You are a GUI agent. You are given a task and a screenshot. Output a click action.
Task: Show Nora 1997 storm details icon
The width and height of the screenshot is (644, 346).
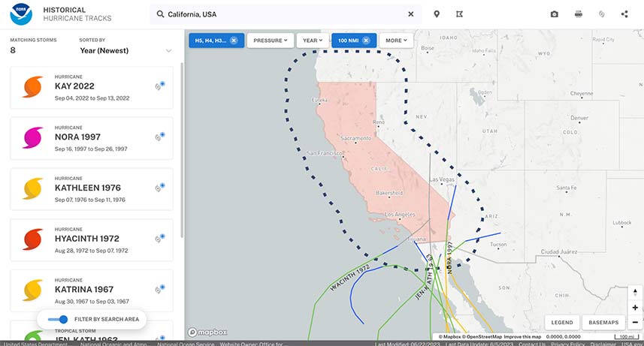tap(160, 137)
